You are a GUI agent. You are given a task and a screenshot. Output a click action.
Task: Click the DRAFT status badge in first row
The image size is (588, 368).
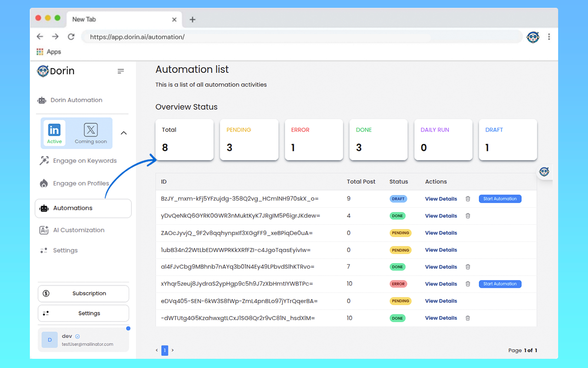pyautogui.click(x=398, y=199)
